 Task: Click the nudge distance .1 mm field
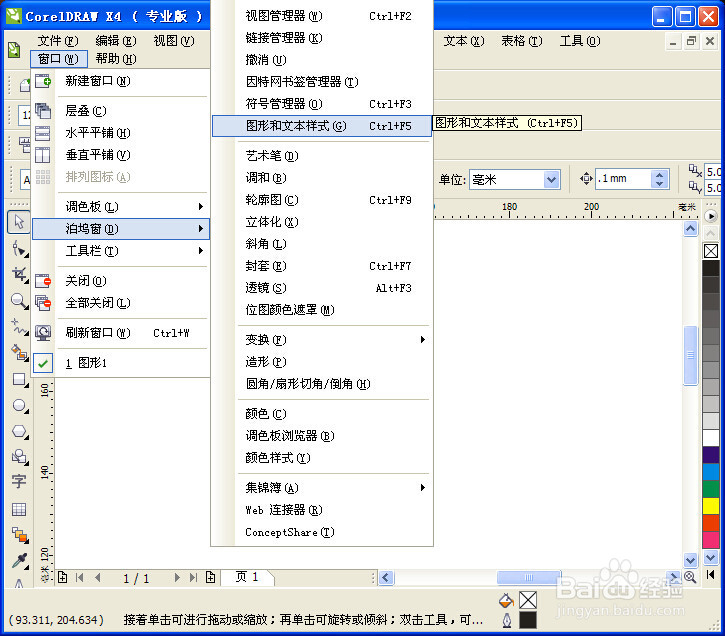point(623,179)
